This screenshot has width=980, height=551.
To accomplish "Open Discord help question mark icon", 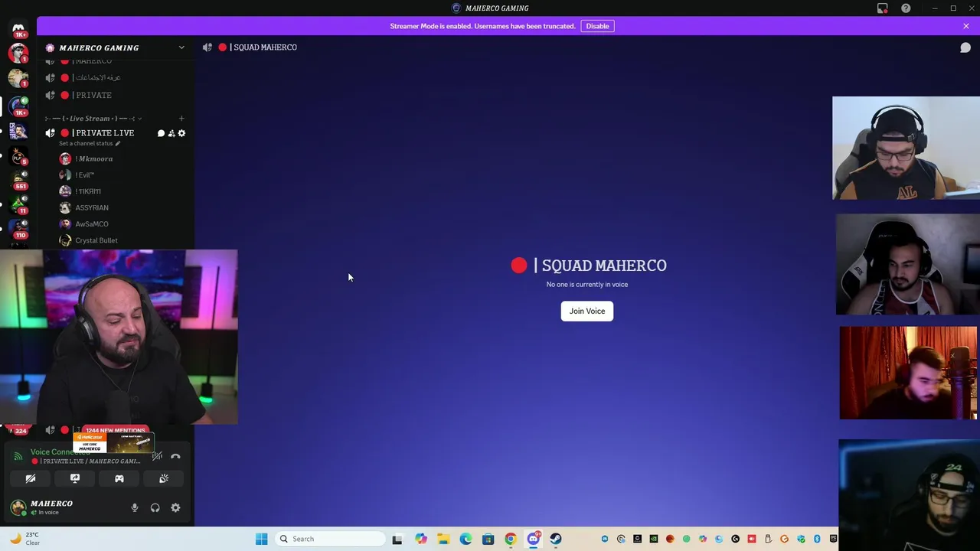I will point(906,8).
